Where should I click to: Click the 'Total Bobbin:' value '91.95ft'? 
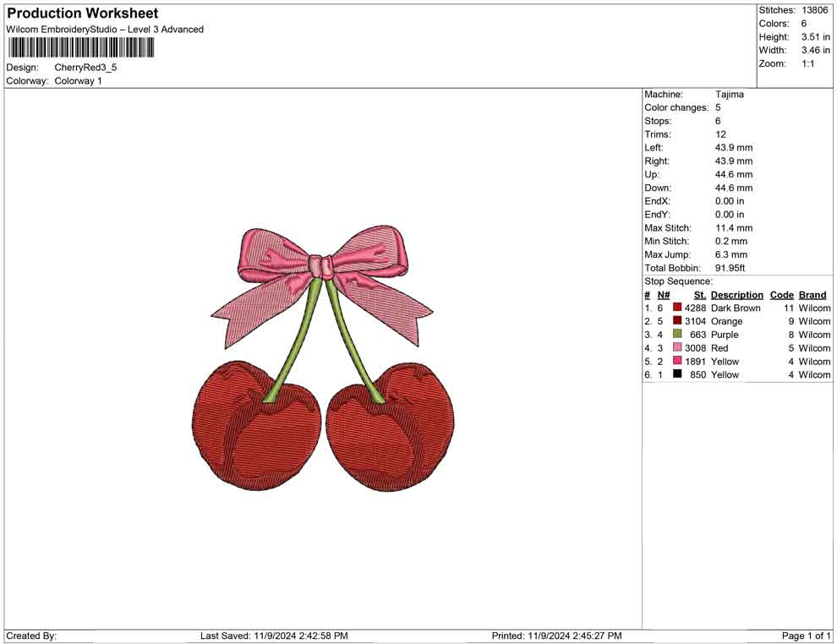click(x=730, y=268)
